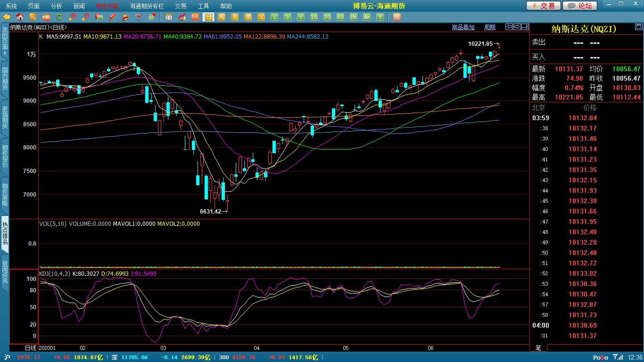Refresh data with the green arrows icon
This screenshot has width=644, height=362.
point(59,17)
